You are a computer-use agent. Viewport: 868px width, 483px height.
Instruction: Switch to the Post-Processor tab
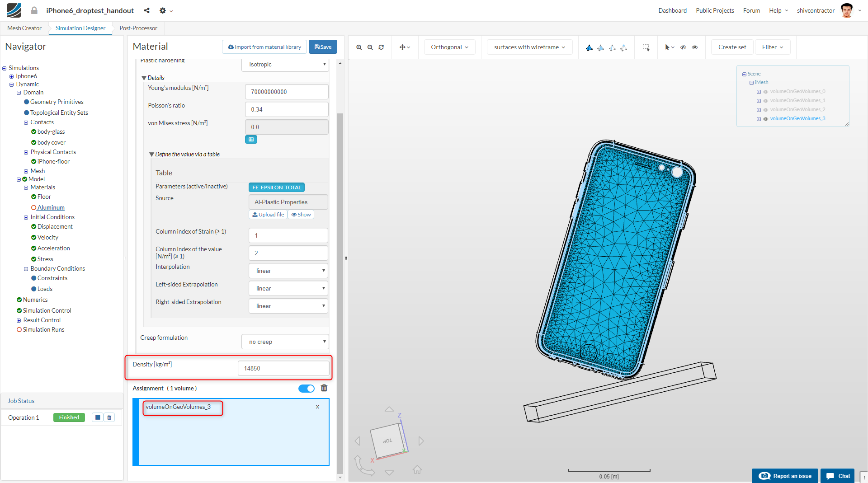coord(138,28)
